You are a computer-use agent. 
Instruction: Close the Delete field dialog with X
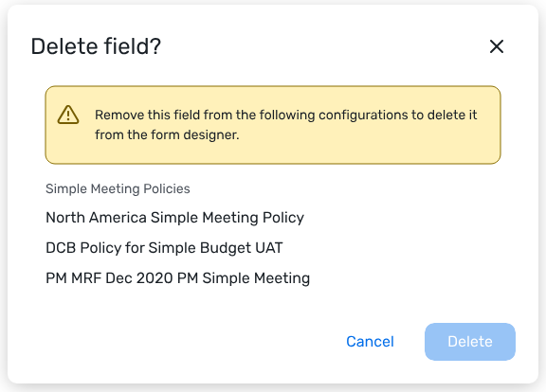(x=496, y=46)
